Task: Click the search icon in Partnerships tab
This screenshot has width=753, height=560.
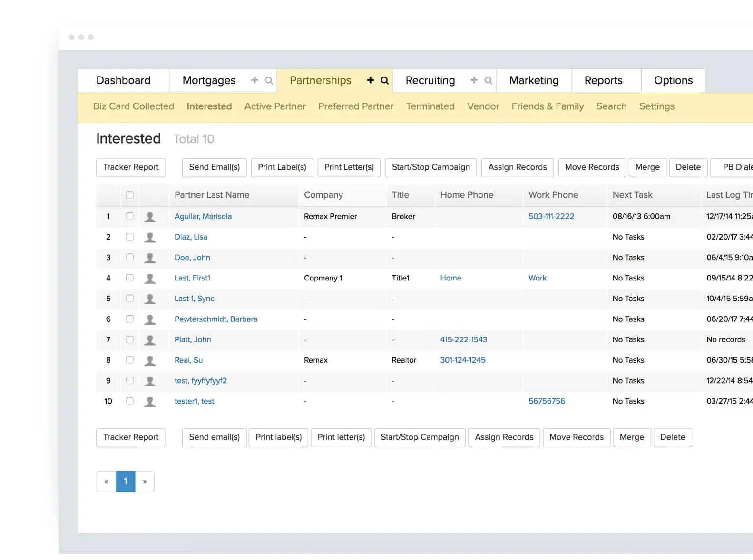Action: click(x=385, y=81)
